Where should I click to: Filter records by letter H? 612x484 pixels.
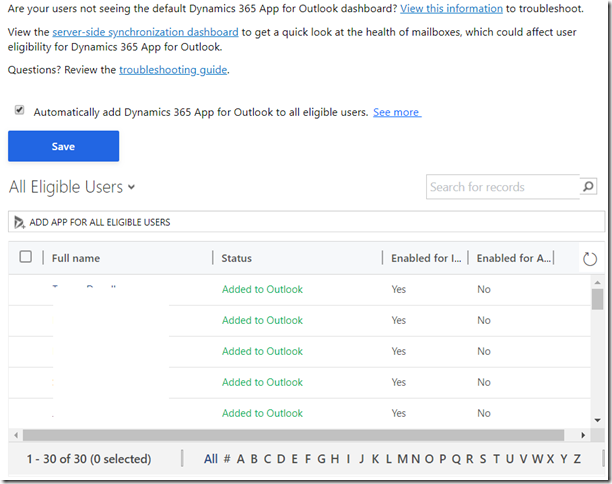[335, 459]
